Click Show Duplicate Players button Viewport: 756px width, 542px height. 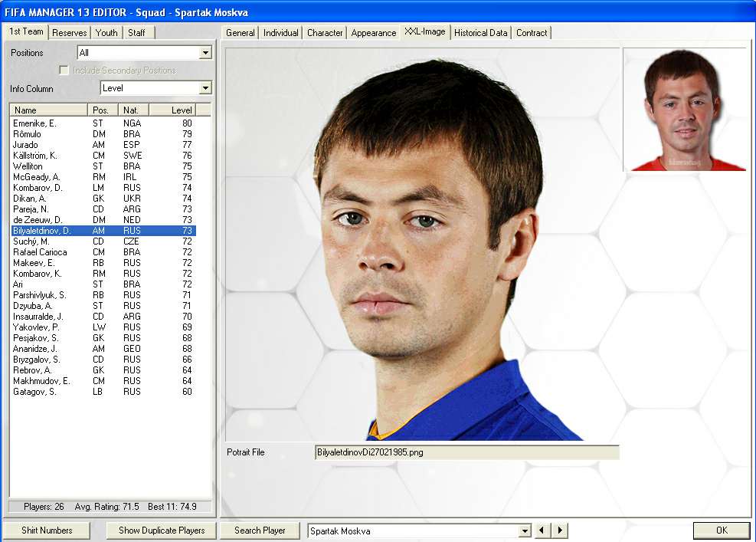pyautogui.click(x=162, y=531)
